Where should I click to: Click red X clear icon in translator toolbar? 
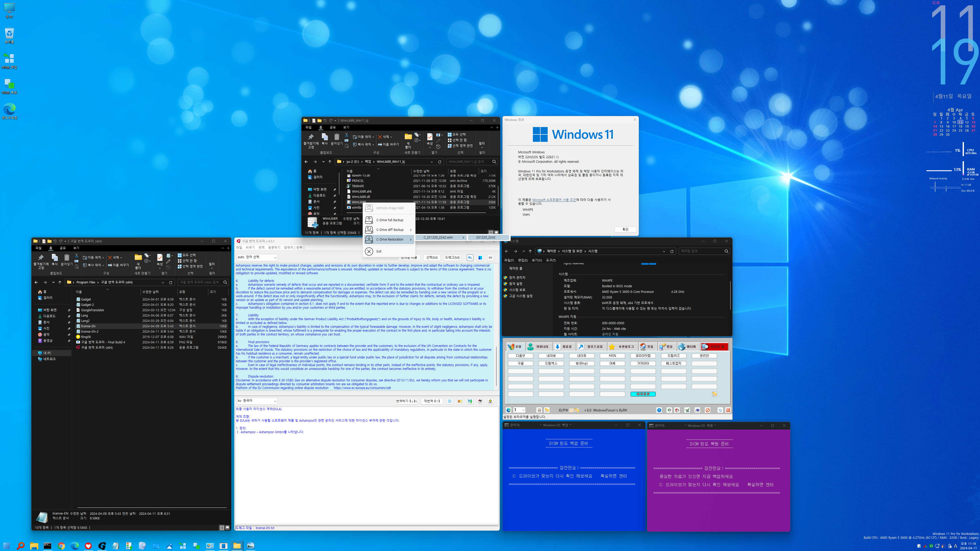[x=460, y=401]
